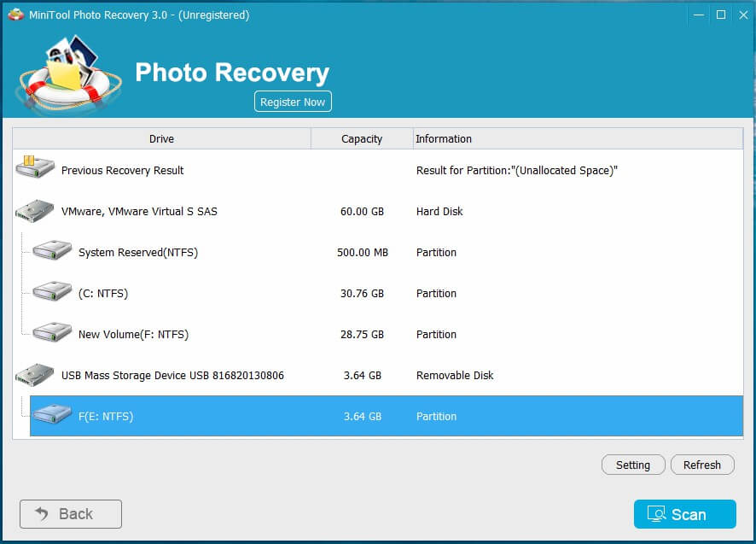Start the Scan
This screenshot has width=756, height=544.
click(x=684, y=514)
